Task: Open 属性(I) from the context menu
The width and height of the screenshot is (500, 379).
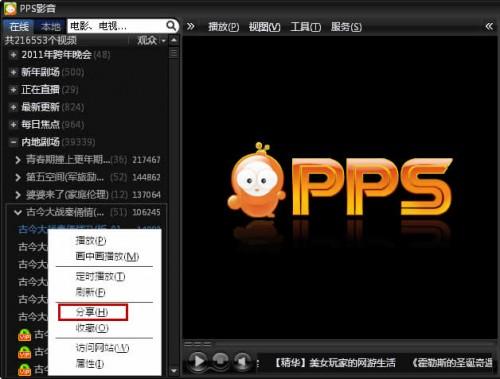Action: tap(90, 364)
